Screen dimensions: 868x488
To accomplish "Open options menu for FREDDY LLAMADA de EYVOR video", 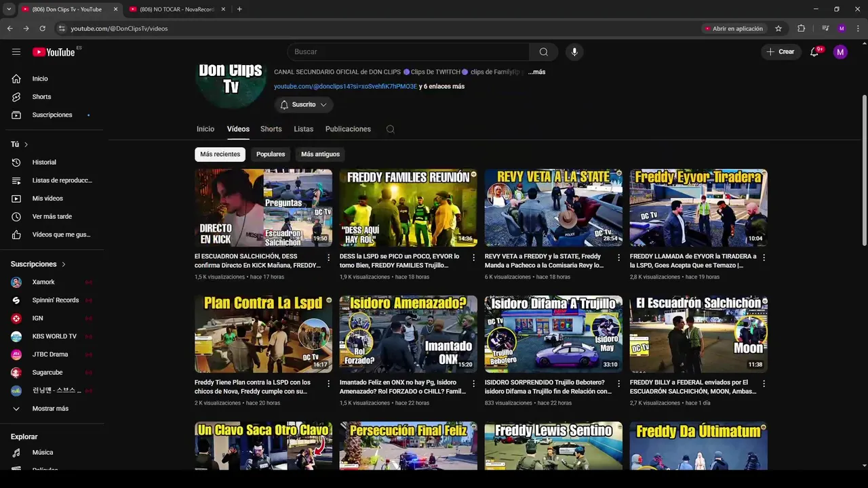I will click(764, 258).
